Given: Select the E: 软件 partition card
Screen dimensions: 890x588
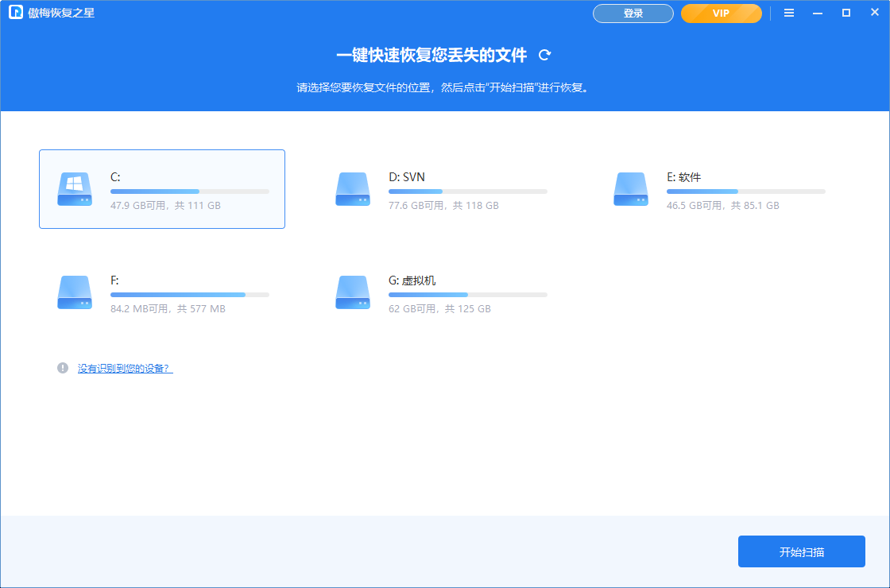Looking at the screenshot, I should 718,189.
